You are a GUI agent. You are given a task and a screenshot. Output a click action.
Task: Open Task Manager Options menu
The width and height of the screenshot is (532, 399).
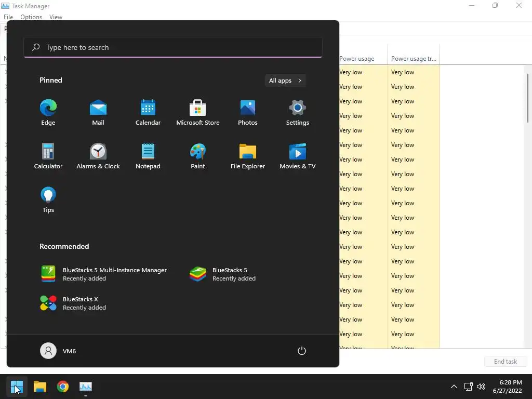click(x=31, y=17)
